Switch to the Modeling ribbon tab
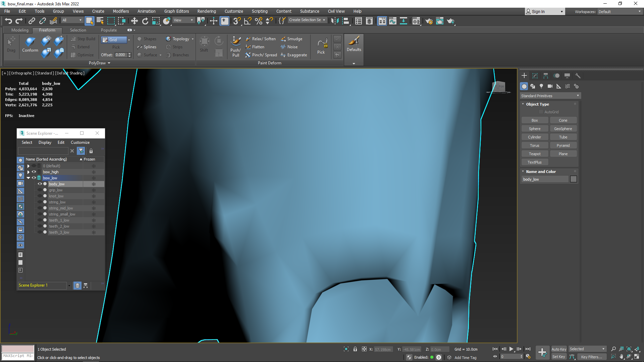 tap(20, 30)
